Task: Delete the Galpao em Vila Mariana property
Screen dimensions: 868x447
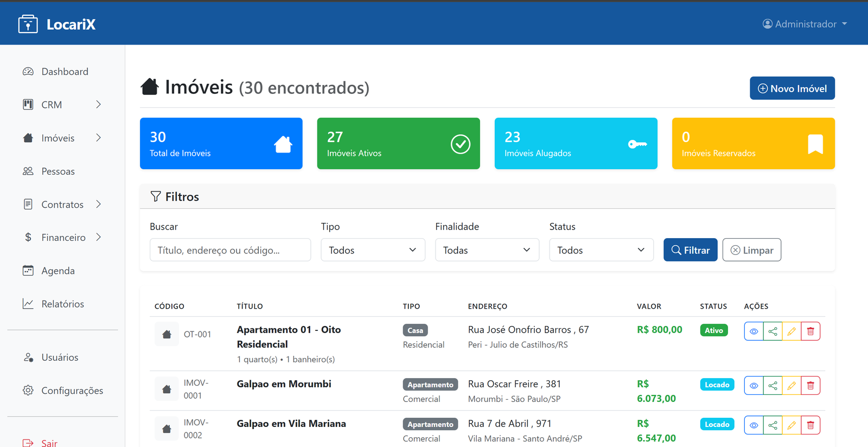Action: click(810, 425)
